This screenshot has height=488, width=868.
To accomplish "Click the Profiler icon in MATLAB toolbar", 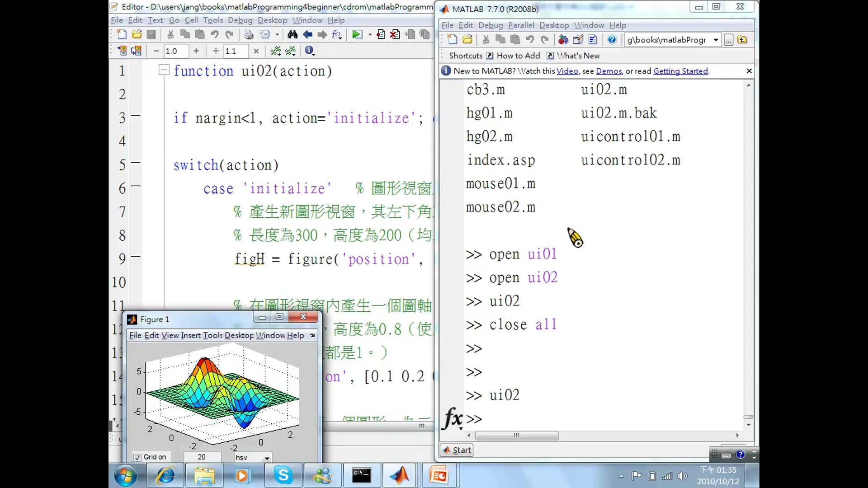I will point(593,40).
